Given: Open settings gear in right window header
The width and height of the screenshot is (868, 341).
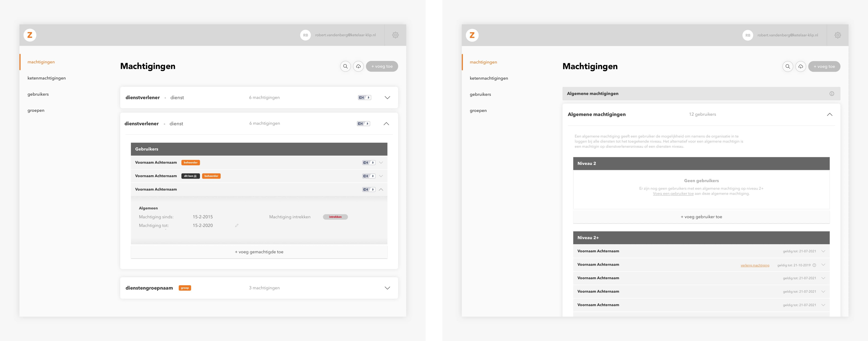Looking at the screenshot, I should coord(838,35).
